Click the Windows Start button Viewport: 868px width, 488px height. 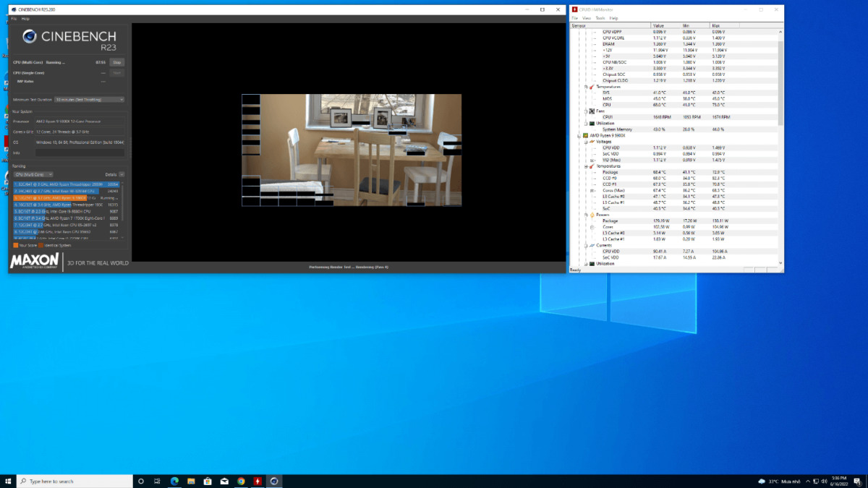9,481
